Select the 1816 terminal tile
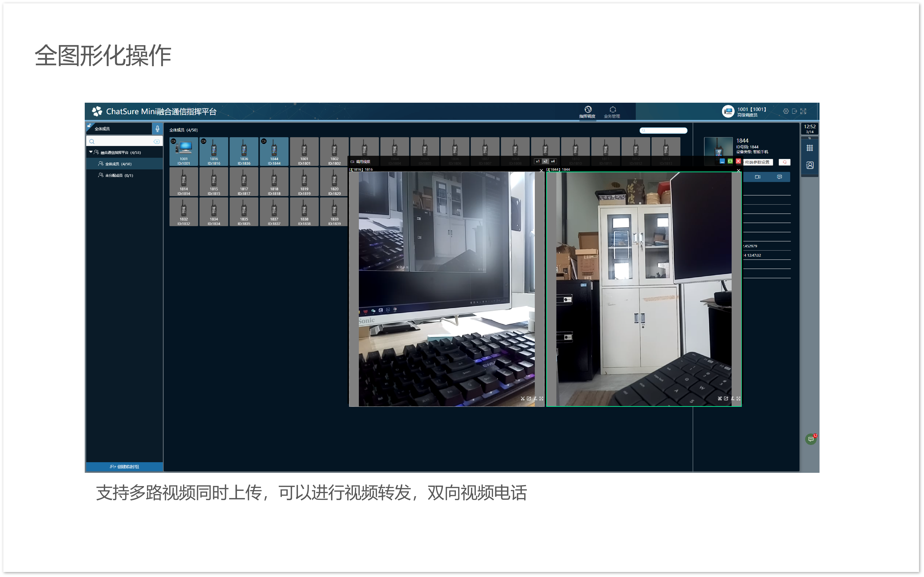924x577 pixels. coord(214,151)
